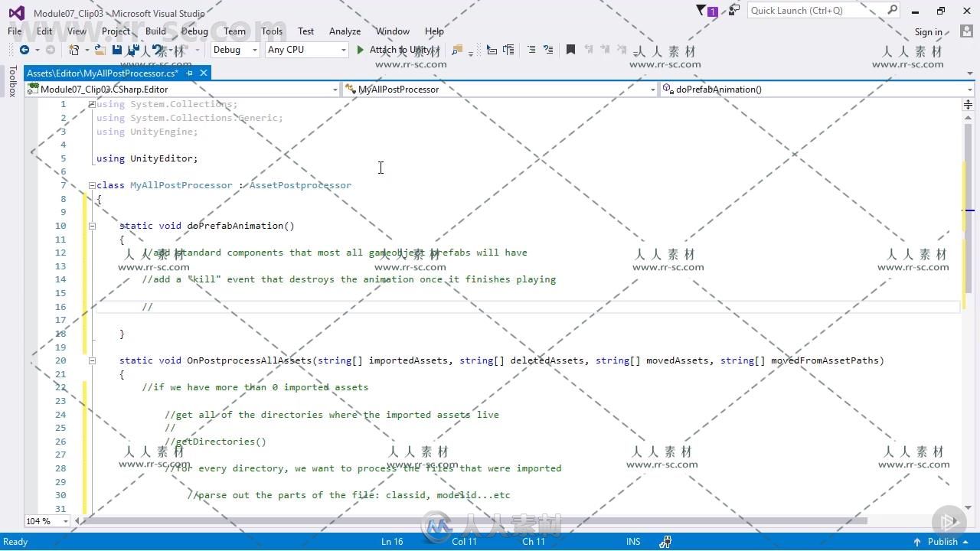
Task: Save the current file with disk icon
Action: coord(117,50)
